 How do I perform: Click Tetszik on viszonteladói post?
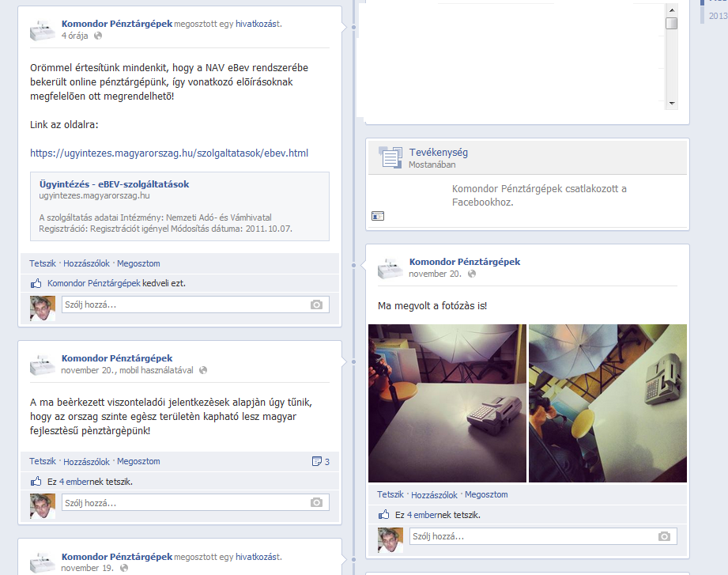(x=43, y=461)
